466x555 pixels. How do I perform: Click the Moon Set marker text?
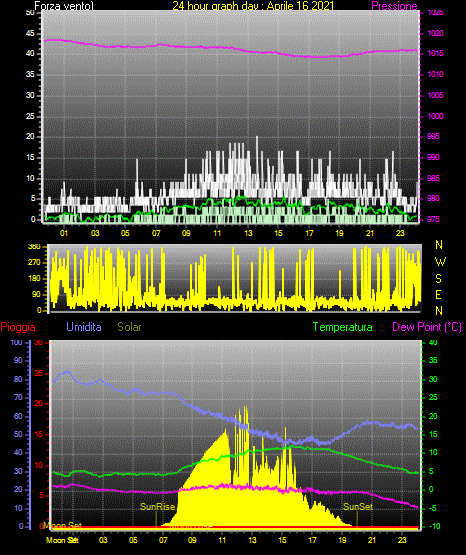[62, 526]
